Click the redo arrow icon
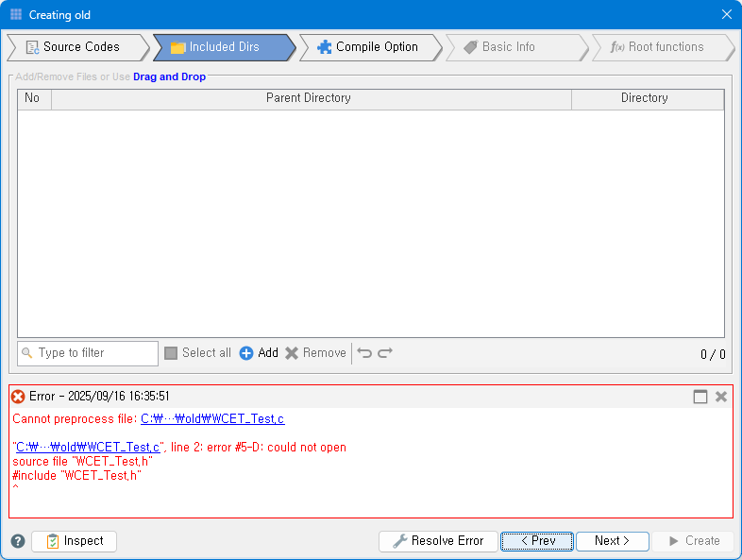Viewport: 742px width, 560px height. [x=385, y=353]
